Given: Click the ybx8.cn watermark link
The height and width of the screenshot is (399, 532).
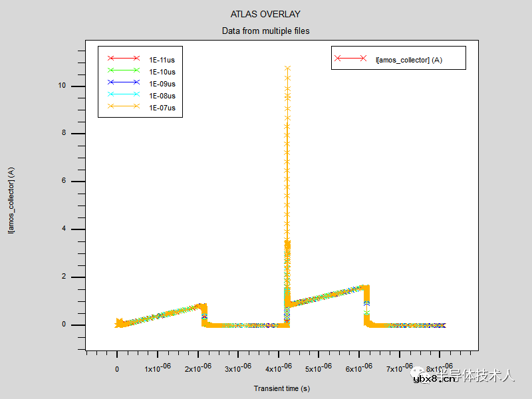Looking at the screenshot, I should [x=434, y=379].
